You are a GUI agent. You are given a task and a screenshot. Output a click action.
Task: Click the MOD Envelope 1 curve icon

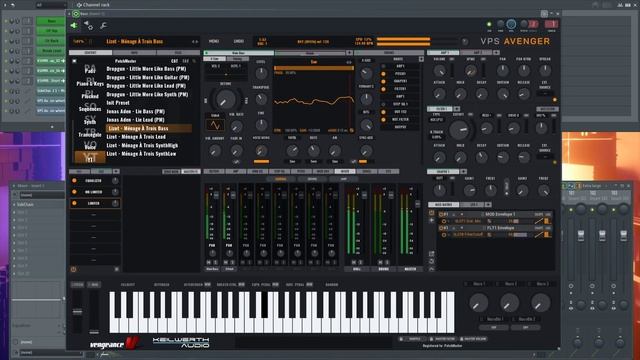539,221
